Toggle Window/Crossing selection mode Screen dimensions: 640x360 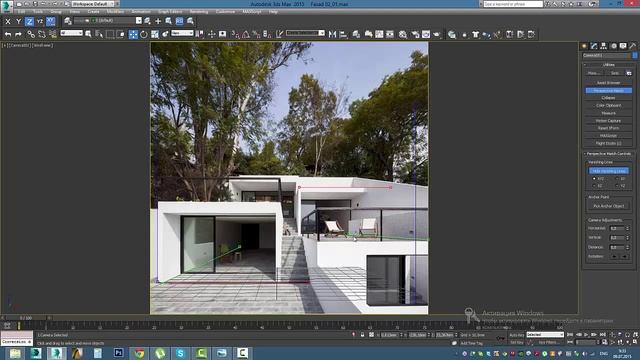pyautogui.click(x=120, y=35)
